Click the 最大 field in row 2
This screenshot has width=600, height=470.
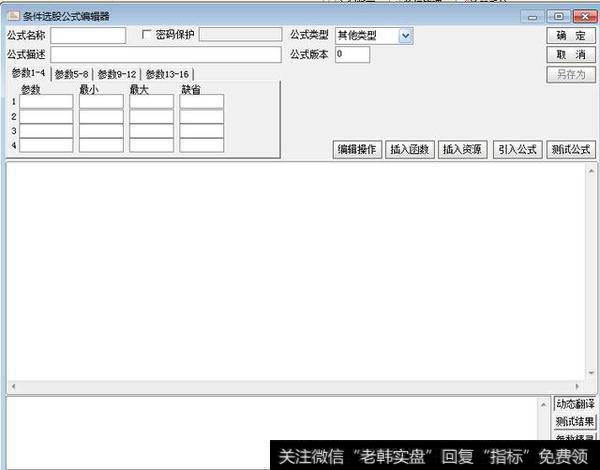pyautogui.click(x=152, y=116)
